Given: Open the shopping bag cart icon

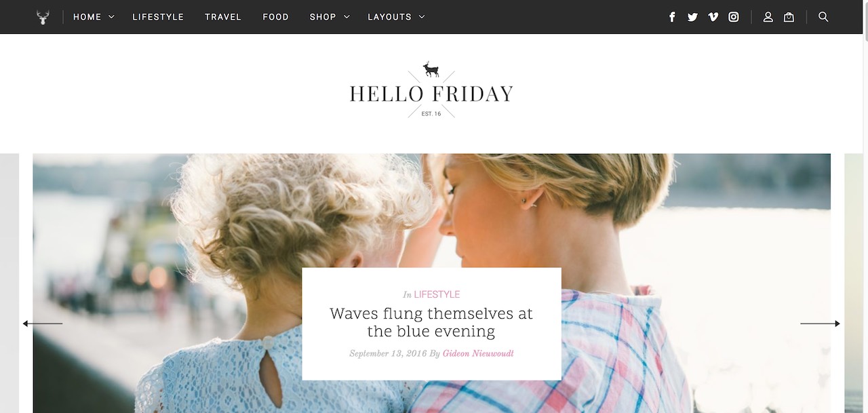Looking at the screenshot, I should click(x=789, y=17).
